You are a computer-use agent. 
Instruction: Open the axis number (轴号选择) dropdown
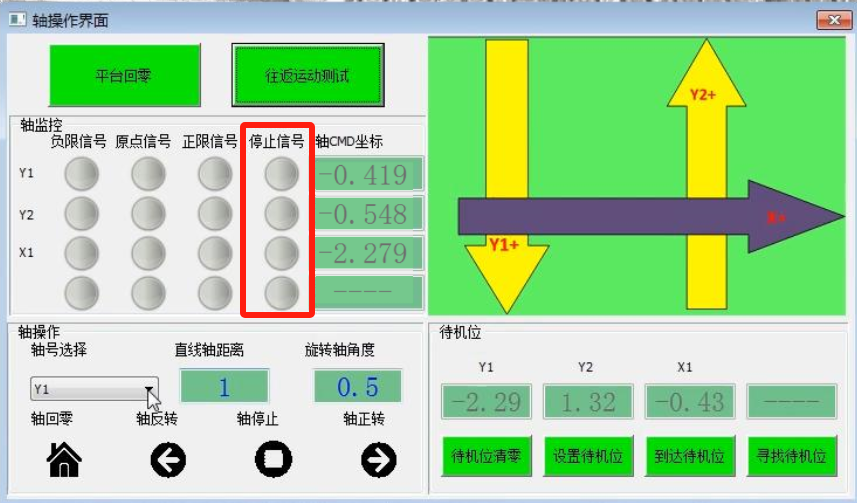[x=149, y=389]
